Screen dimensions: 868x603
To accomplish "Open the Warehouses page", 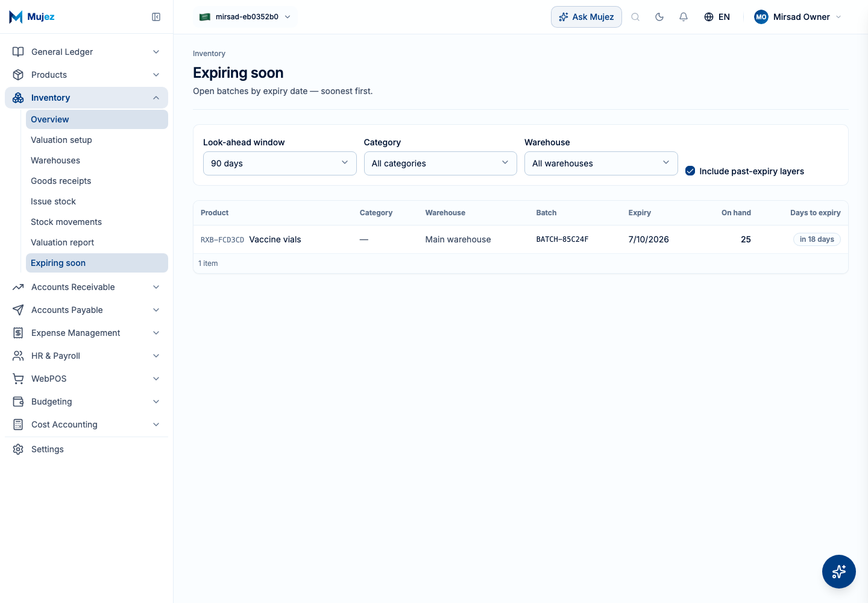I will tap(97, 160).
